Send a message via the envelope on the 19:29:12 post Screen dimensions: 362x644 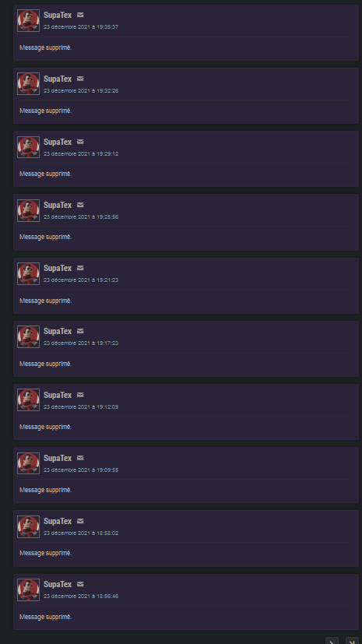[80, 142]
